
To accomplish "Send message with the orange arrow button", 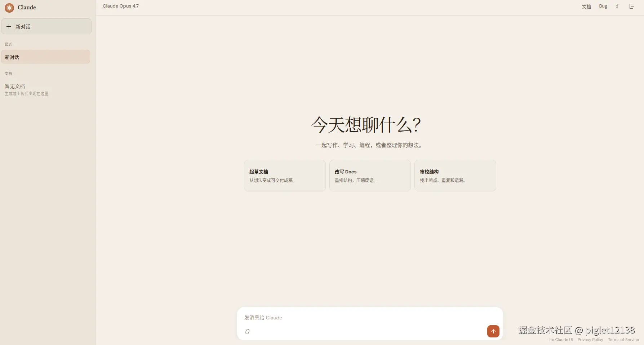I will 493,331.
